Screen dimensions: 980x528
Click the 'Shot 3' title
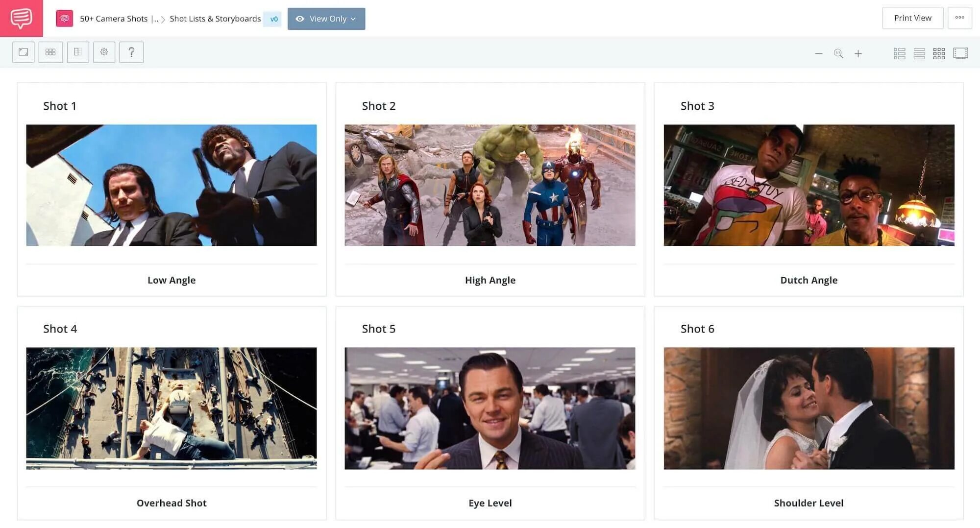click(697, 106)
